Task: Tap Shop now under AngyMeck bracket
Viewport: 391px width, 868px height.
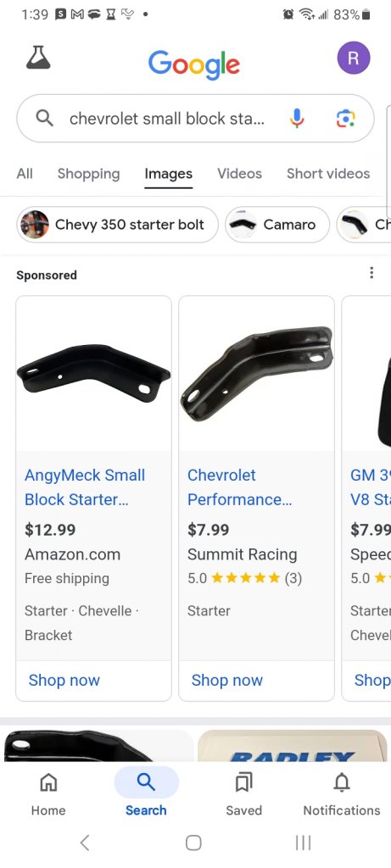Action: point(64,681)
